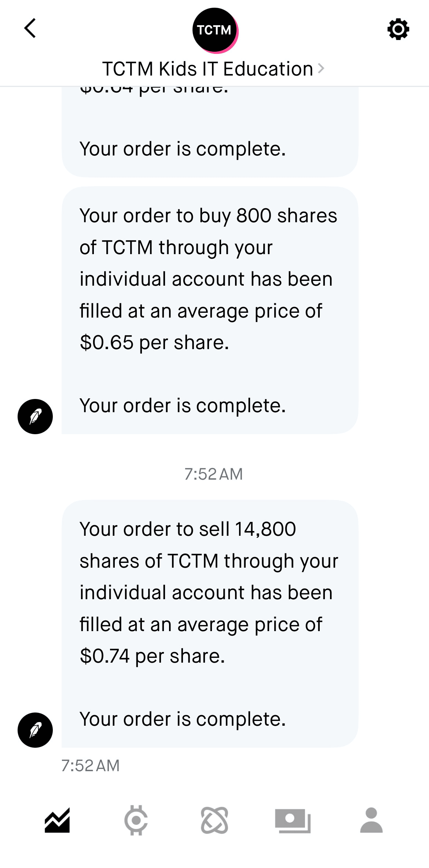Tap the $0.65 per share text

pos(154,343)
